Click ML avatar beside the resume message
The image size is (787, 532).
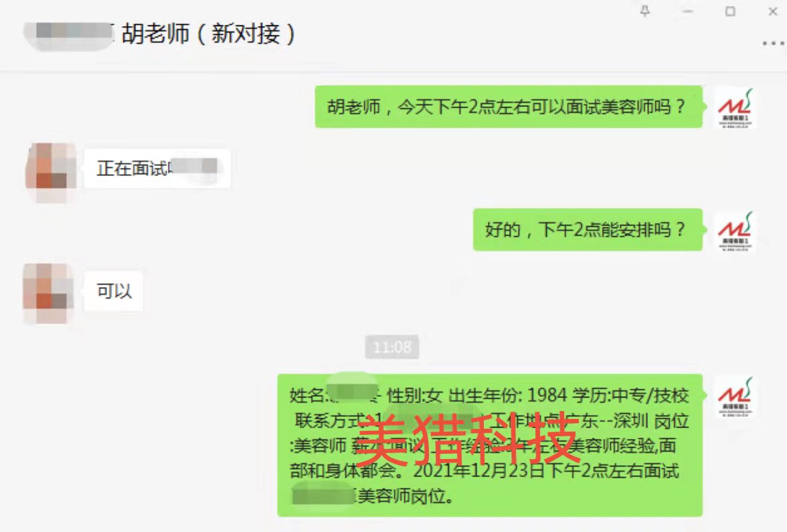(735, 396)
